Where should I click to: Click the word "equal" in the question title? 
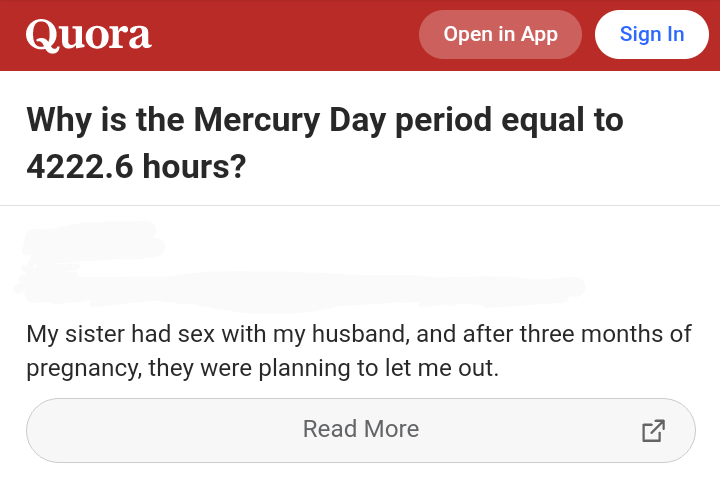(x=542, y=120)
